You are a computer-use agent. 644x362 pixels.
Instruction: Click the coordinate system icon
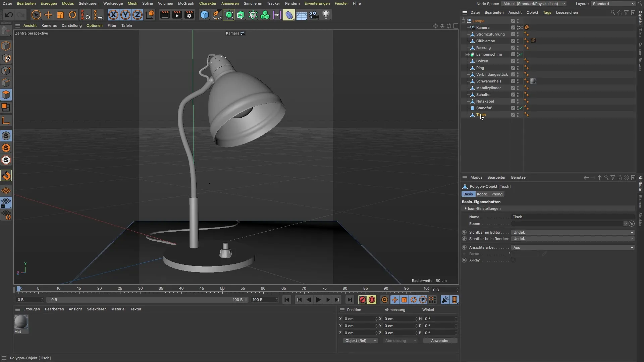(150, 15)
